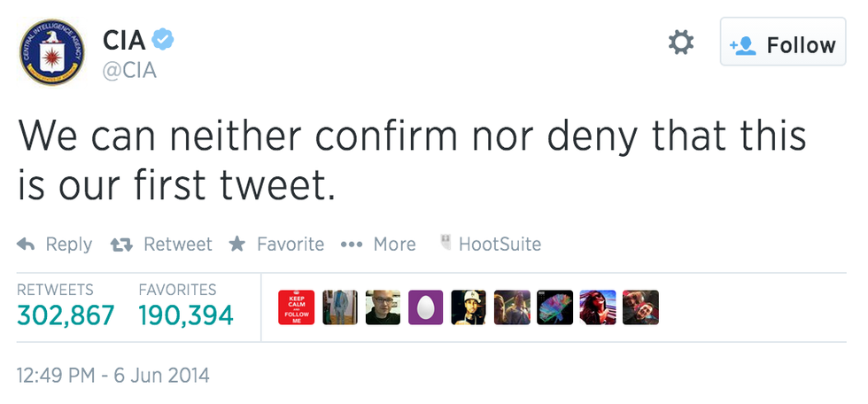Click the red Keep Calm avatar

coord(296,307)
